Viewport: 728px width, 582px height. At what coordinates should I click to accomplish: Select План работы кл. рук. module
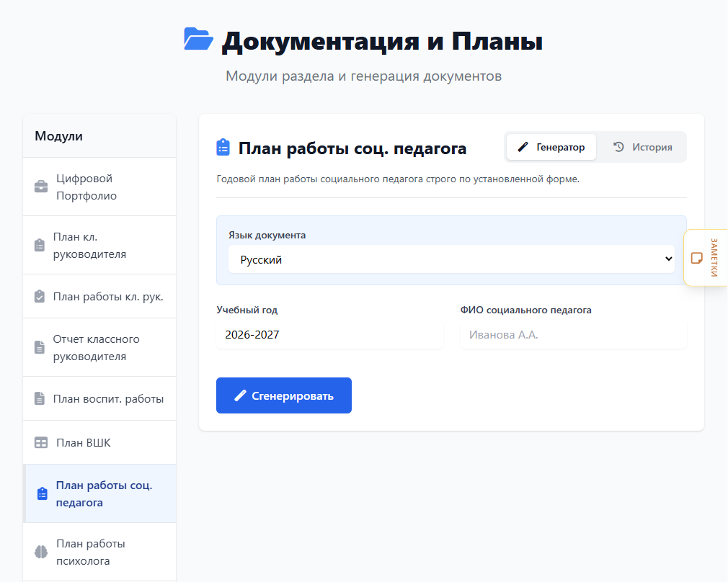click(x=99, y=297)
